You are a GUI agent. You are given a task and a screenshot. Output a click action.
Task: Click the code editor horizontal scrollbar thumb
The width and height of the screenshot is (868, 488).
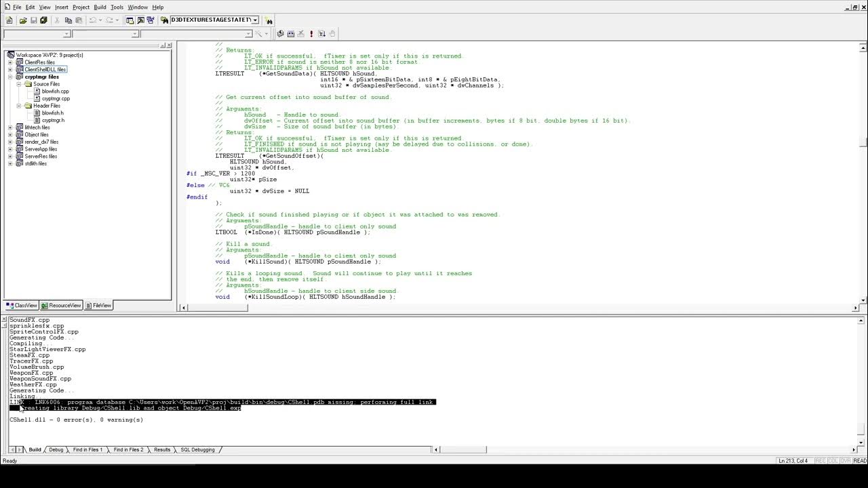click(218, 307)
